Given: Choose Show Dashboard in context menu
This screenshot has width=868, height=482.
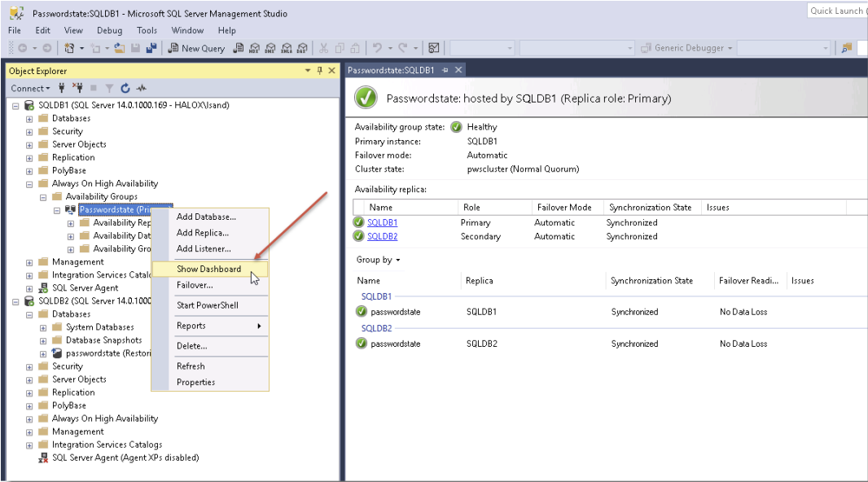Looking at the screenshot, I should click(210, 269).
